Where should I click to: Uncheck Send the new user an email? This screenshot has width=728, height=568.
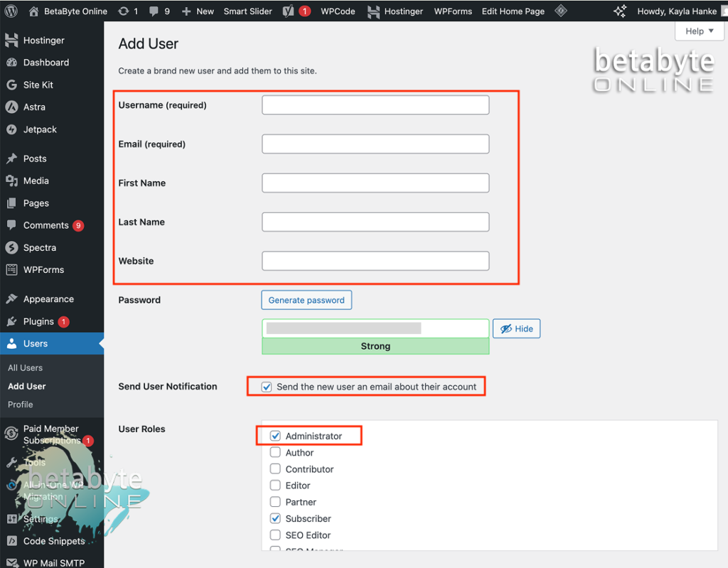(x=267, y=387)
